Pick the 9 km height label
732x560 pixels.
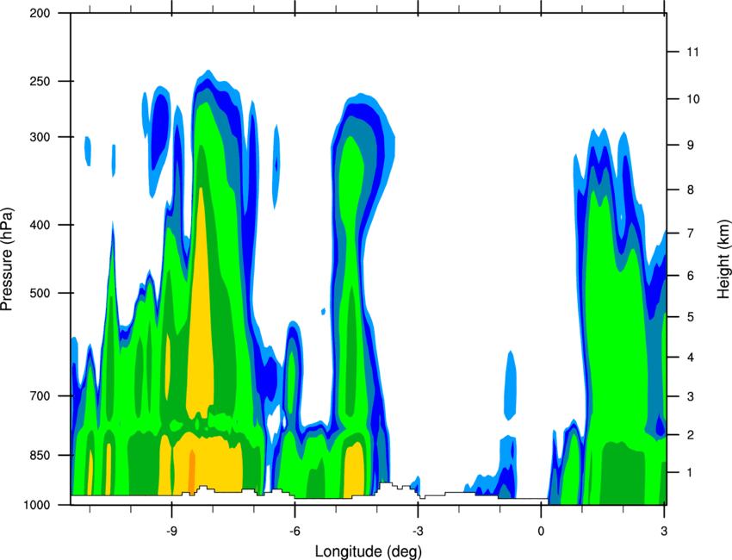[690, 146]
